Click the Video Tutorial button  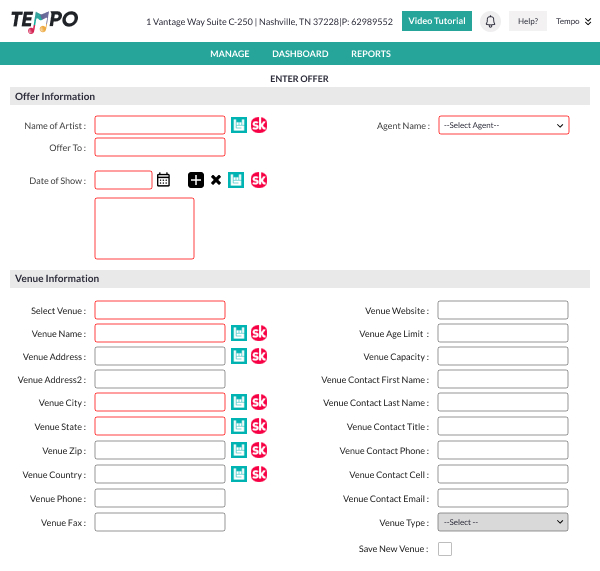(437, 21)
